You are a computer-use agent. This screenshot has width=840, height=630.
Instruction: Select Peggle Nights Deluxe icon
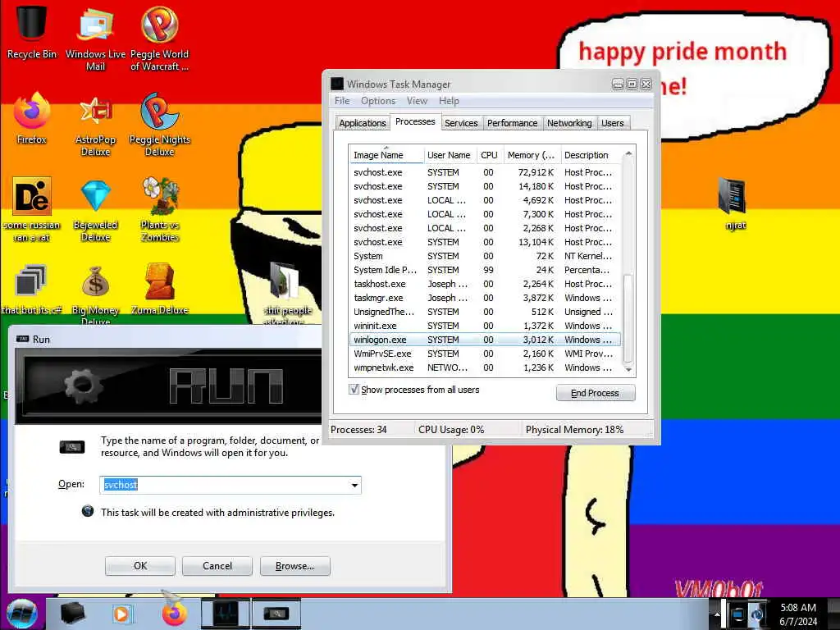(160, 125)
